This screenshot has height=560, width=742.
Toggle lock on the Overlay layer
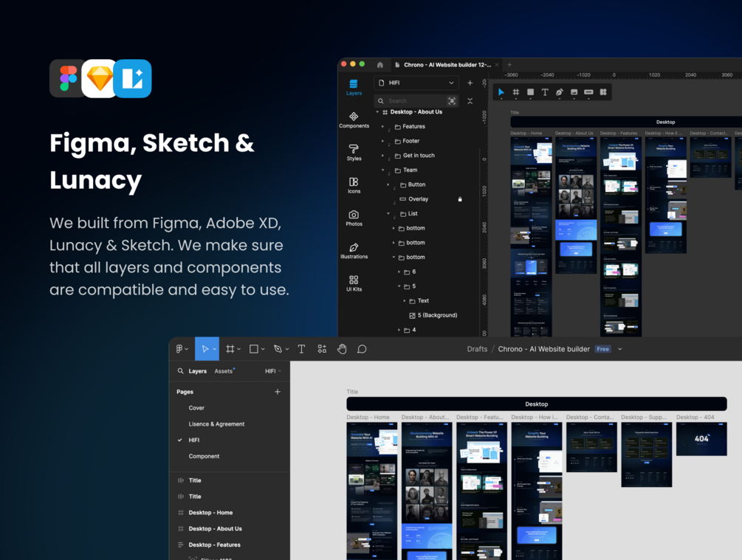(x=460, y=199)
